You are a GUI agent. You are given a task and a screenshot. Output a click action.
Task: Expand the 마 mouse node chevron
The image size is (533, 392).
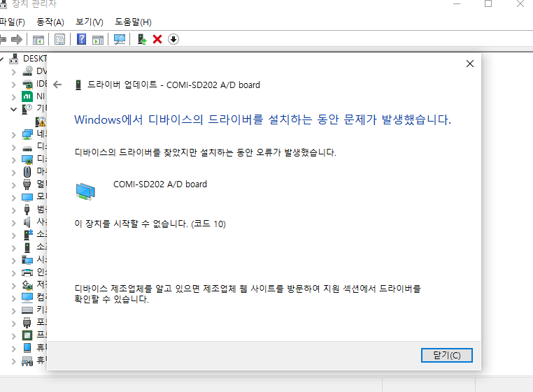pyautogui.click(x=13, y=172)
